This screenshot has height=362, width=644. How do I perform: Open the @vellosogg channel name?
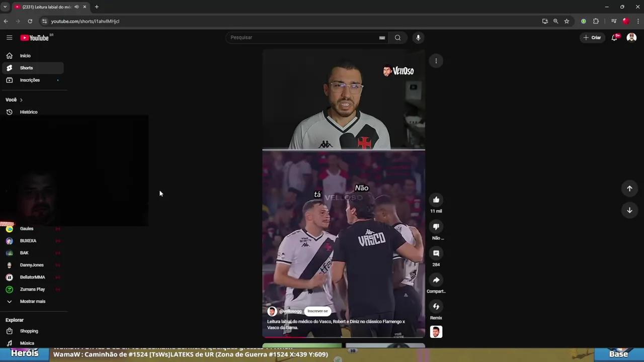tap(290, 311)
